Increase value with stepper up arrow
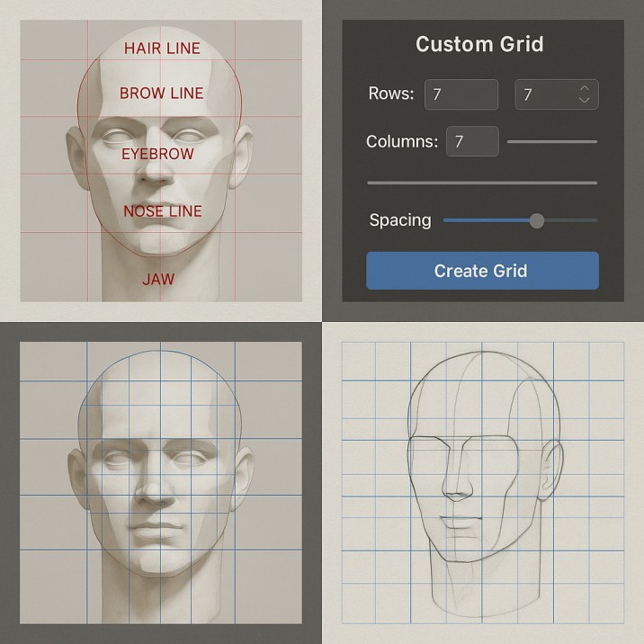644x644 pixels. tap(585, 89)
